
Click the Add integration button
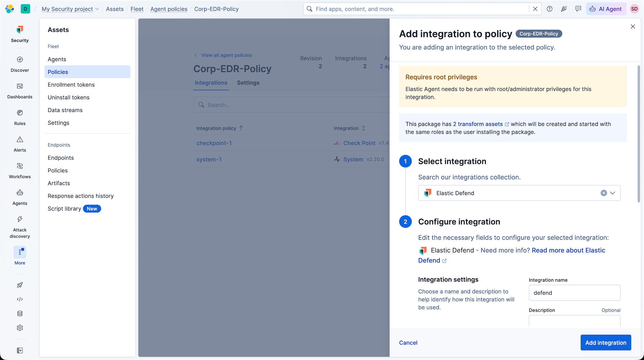[605, 343]
